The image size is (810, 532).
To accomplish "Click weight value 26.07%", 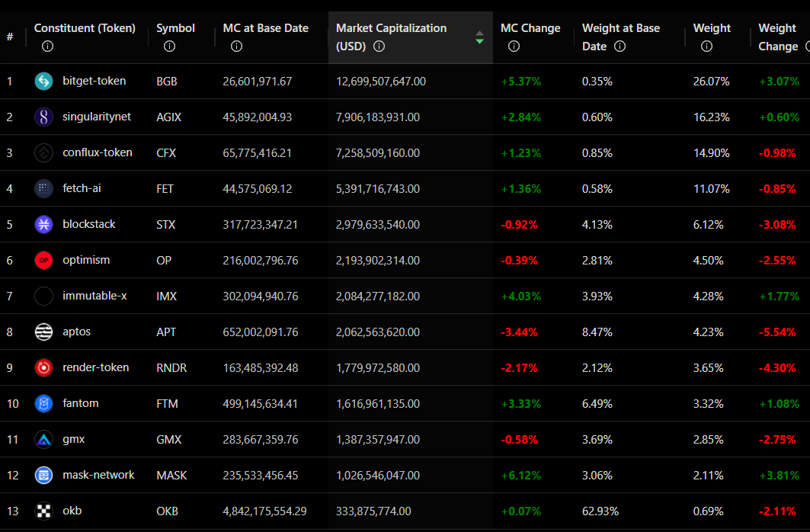I will (712, 82).
